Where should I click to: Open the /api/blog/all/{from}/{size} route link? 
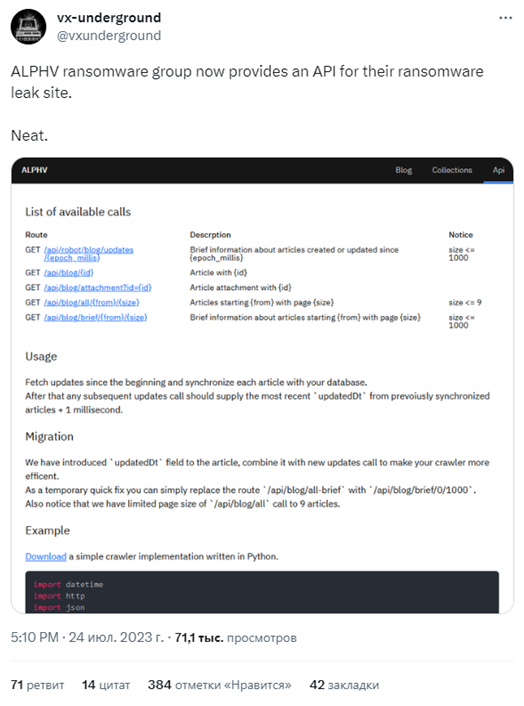pos(91,303)
